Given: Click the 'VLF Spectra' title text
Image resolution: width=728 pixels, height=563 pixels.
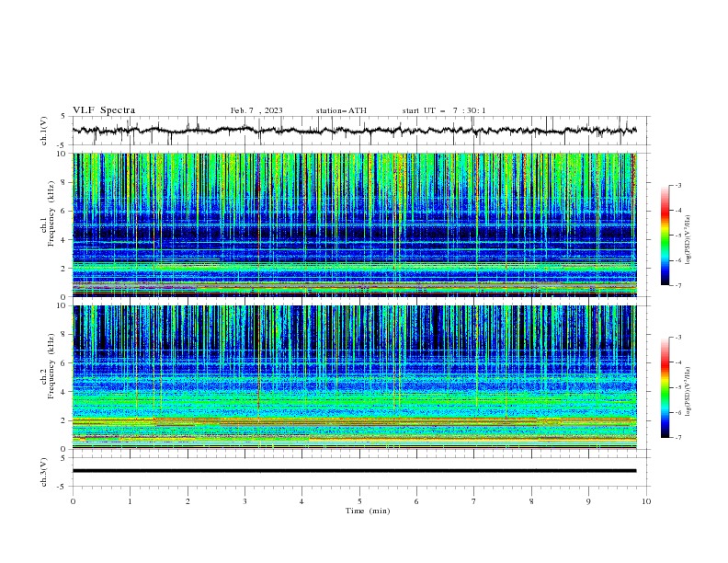Looking at the screenshot, I should [104, 110].
